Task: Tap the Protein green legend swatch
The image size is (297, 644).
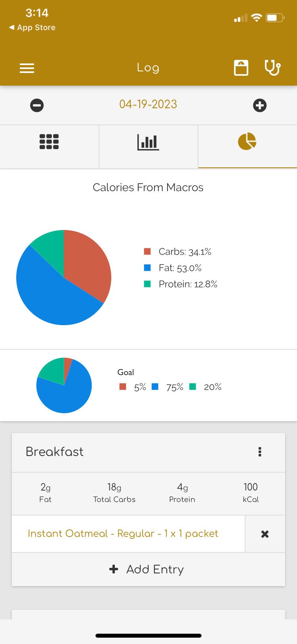Action: coord(148,284)
